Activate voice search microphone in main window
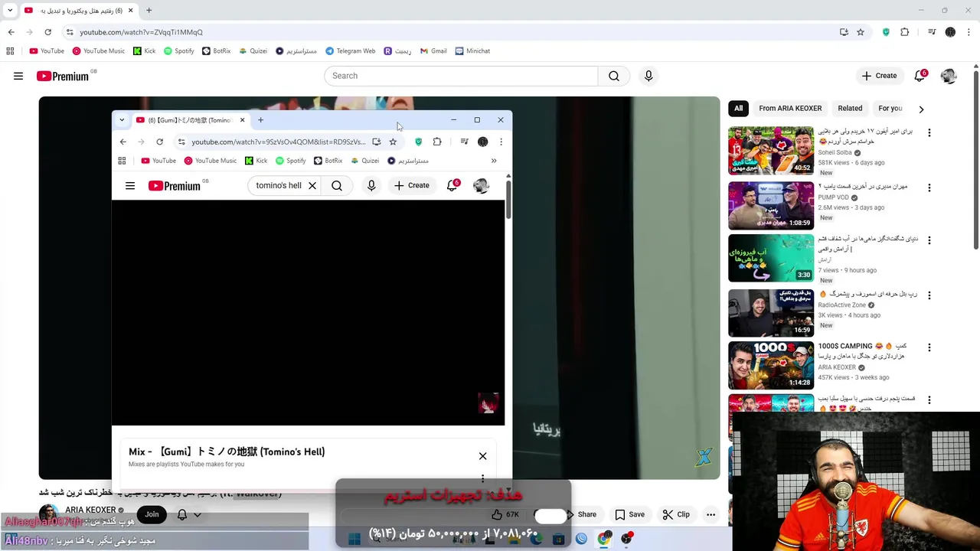The image size is (980, 551). click(x=648, y=76)
